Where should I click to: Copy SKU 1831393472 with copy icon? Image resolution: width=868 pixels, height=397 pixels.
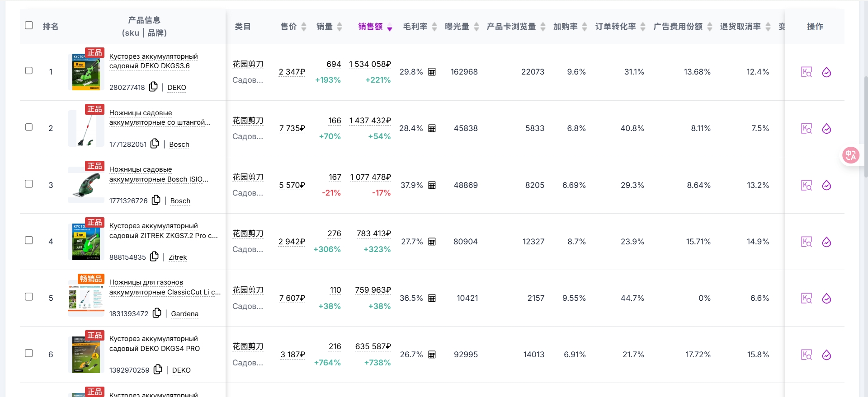point(157,313)
